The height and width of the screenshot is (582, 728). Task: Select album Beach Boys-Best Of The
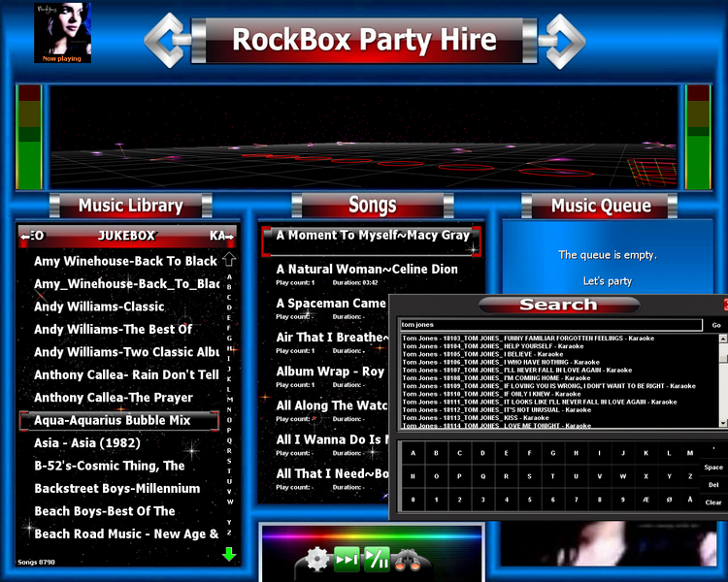click(105, 511)
